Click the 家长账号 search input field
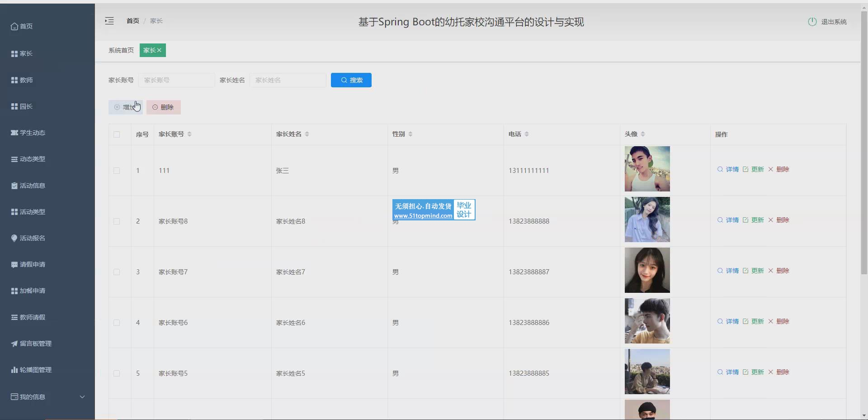The width and height of the screenshot is (868, 420). (x=176, y=80)
